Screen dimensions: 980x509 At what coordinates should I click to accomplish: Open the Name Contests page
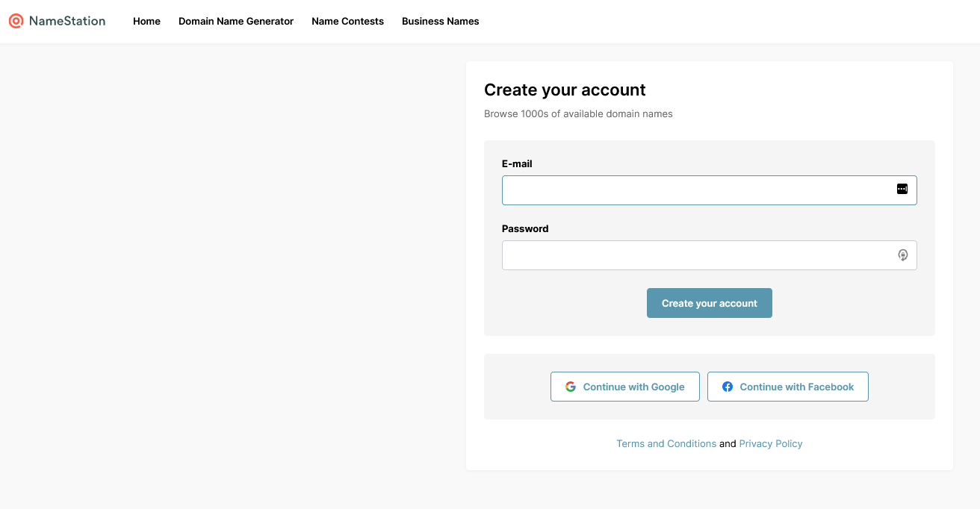point(347,21)
